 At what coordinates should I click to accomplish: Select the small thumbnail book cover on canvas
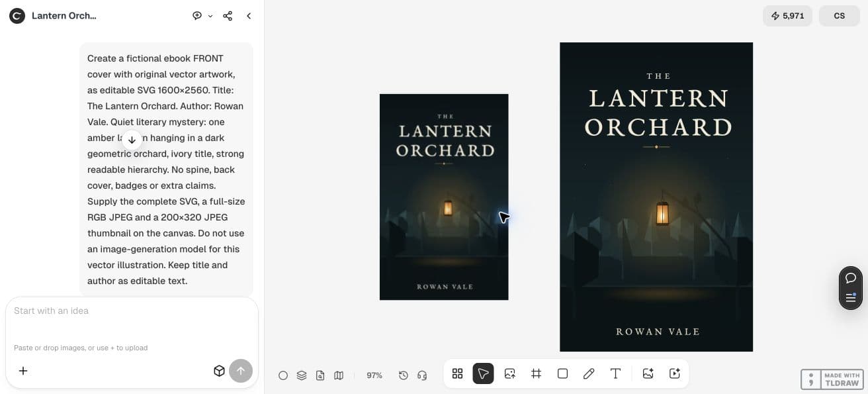point(444,197)
